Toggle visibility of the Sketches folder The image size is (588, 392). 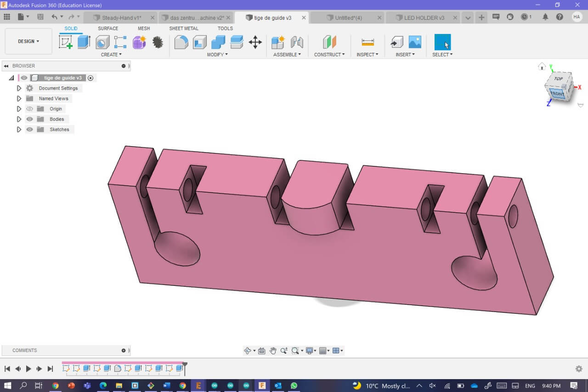[30, 130]
